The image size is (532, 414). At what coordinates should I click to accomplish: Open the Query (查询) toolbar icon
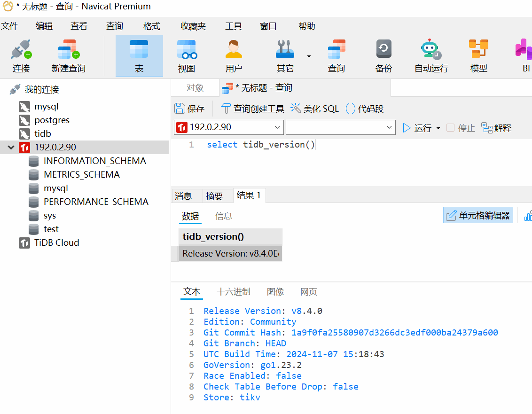[336, 56]
